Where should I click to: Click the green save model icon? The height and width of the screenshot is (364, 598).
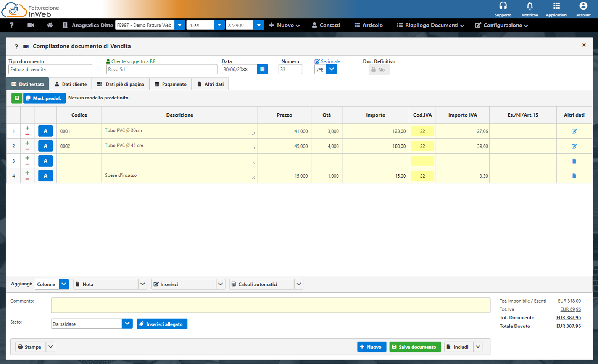(17, 98)
